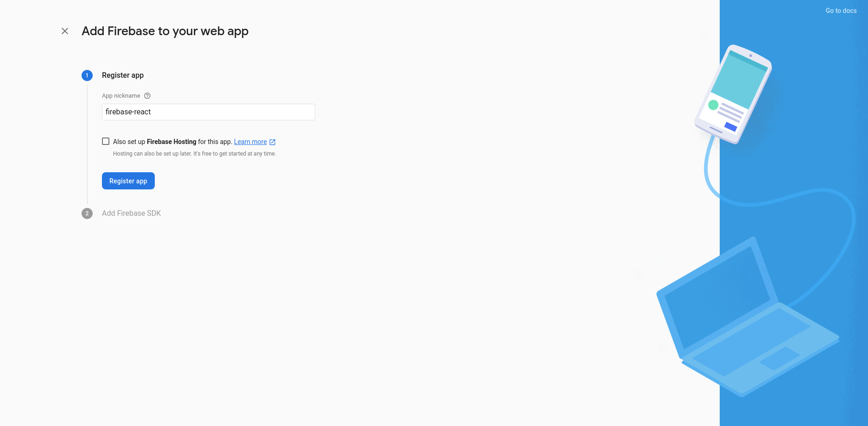Open Go to docs in the top right

click(x=840, y=10)
